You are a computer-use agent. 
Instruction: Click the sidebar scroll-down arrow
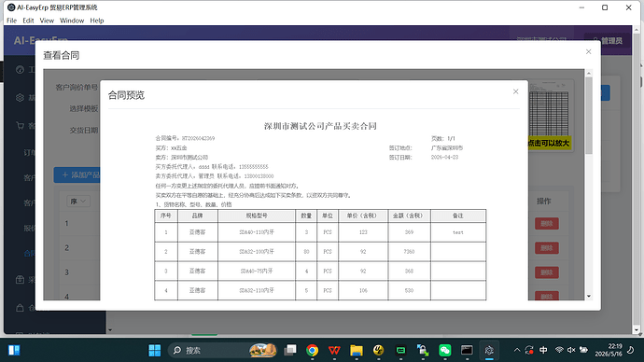tap(110, 330)
